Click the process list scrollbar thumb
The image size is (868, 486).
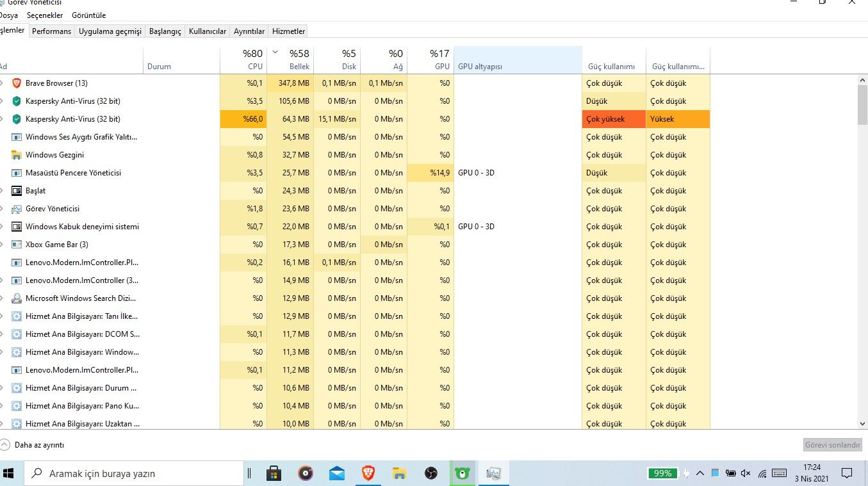coord(862,105)
